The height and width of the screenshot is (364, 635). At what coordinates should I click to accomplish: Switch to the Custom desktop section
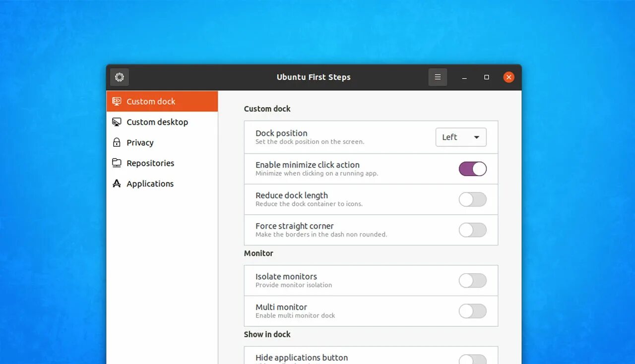tap(162, 122)
